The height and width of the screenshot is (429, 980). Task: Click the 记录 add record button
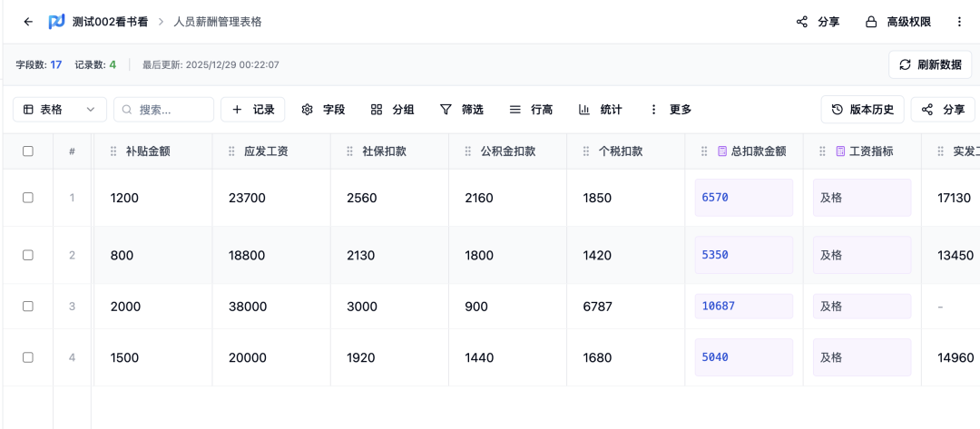(253, 109)
